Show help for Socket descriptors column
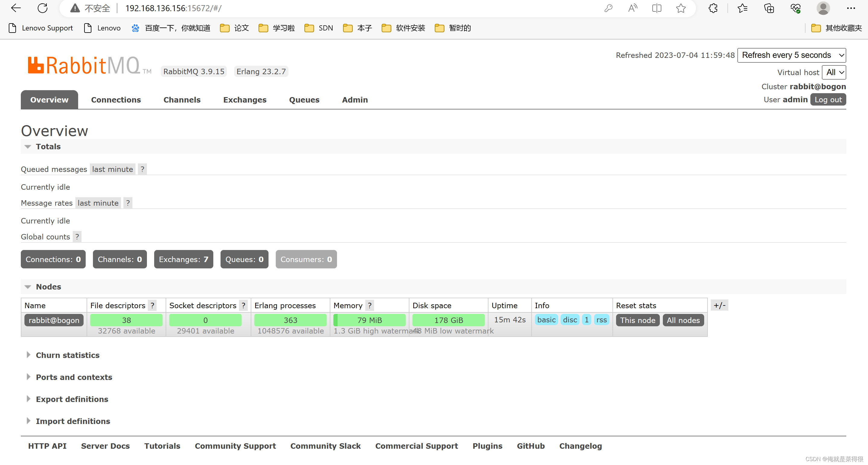The image size is (868, 465). 243,305
